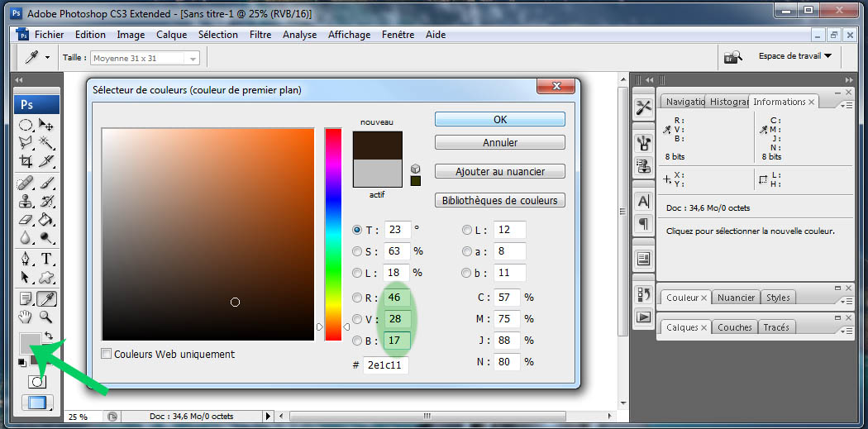Open the Filtre menu
The width and height of the screenshot is (868, 429).
[260, 35]
